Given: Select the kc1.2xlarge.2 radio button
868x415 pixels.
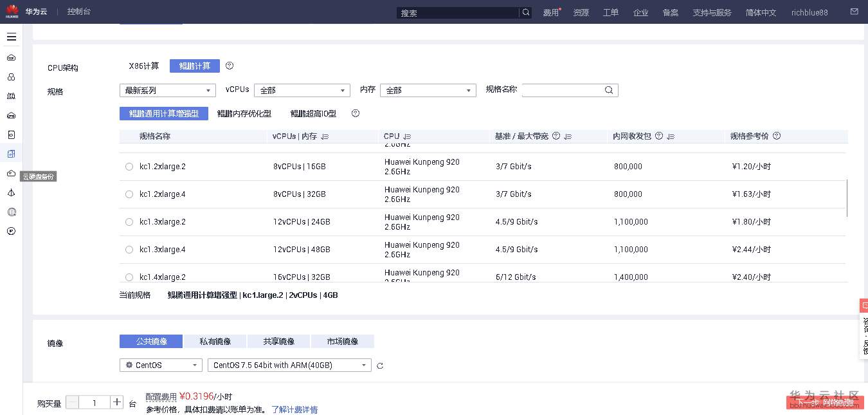Looking at the screenshot, I should 129,167.
